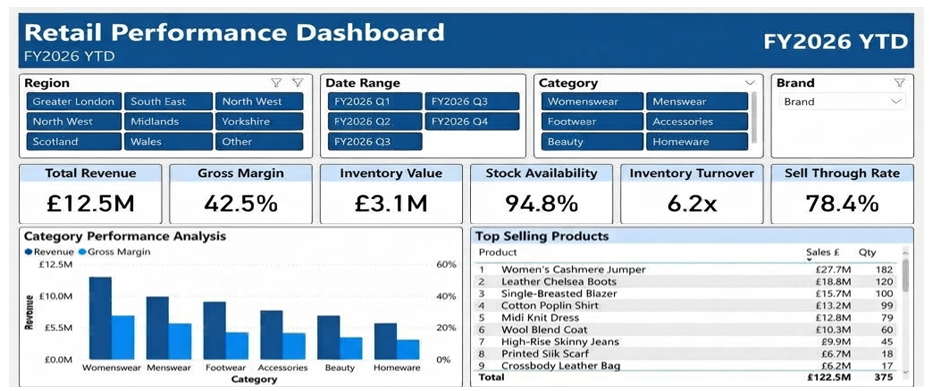The width and height of the screenshot is (930, 391).
Task: Sort by the Product column header
Action: pyautogui.click(x=498, y=252)
